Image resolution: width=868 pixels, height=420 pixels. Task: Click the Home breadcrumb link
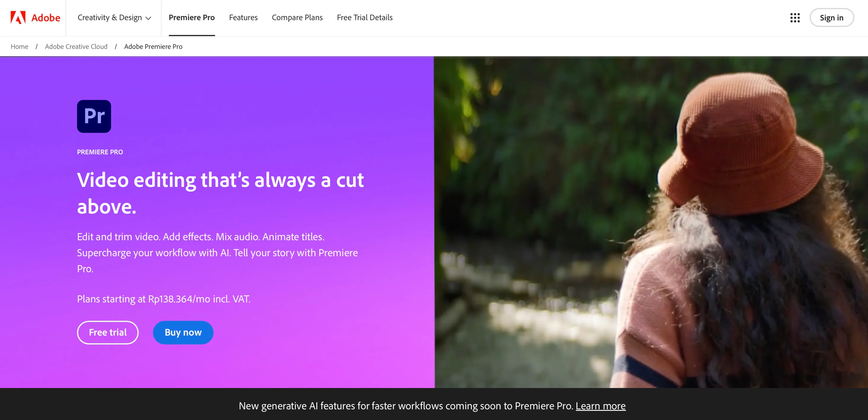(x=19, y=47)
